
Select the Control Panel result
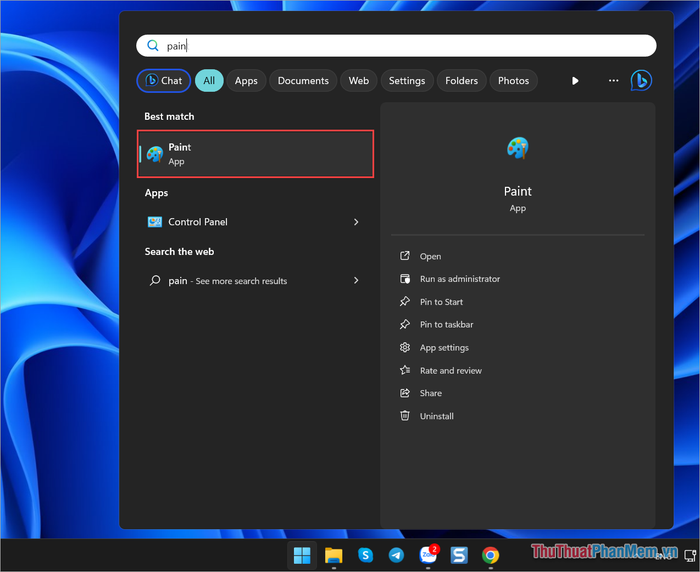pyautogui.click(x=255, y=222)
